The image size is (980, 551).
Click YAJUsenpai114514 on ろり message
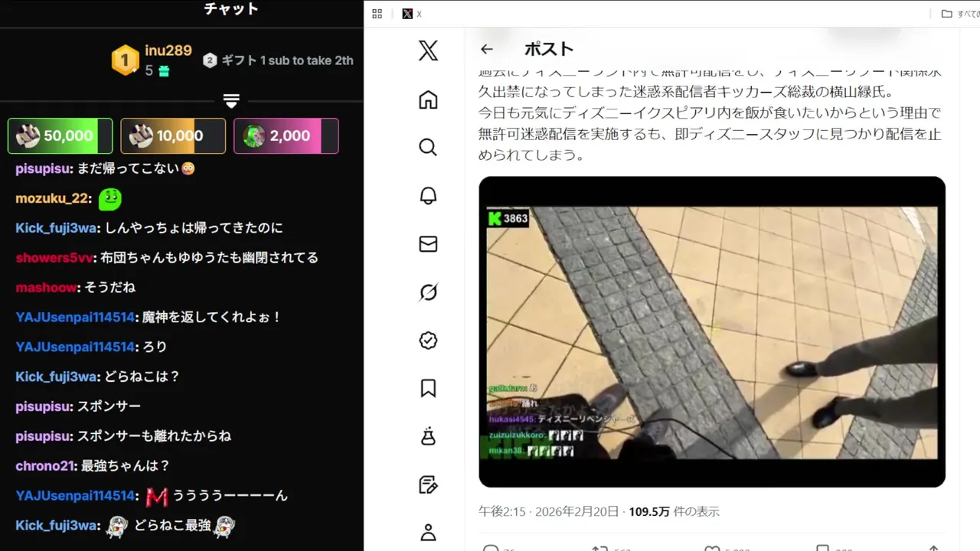pyautogui.click(x=76, y=347)
